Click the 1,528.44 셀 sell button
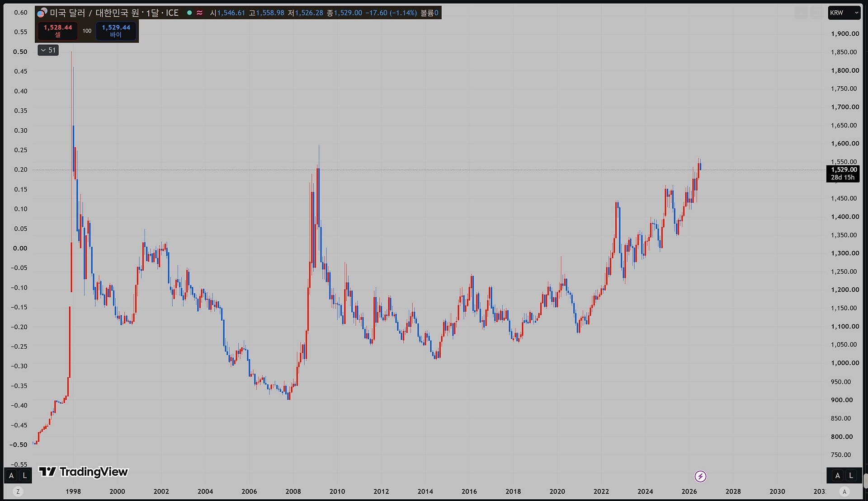The width and height of the screenshot is (868, 501). pyautogui.click(x=58, y=31)
